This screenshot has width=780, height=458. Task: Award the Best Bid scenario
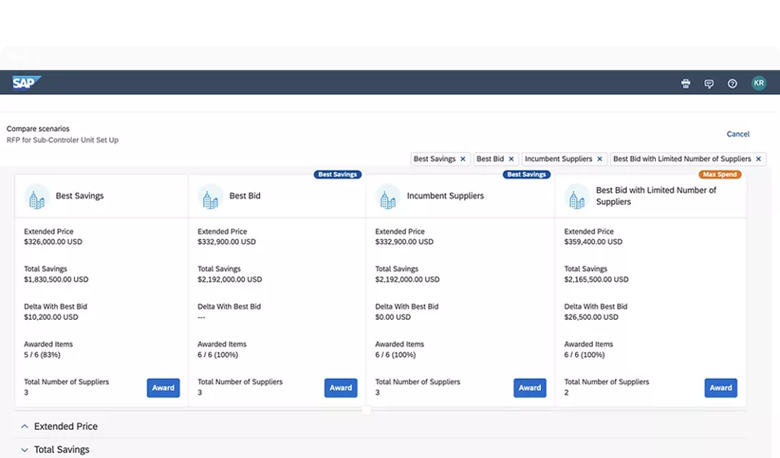click(340, 388)
